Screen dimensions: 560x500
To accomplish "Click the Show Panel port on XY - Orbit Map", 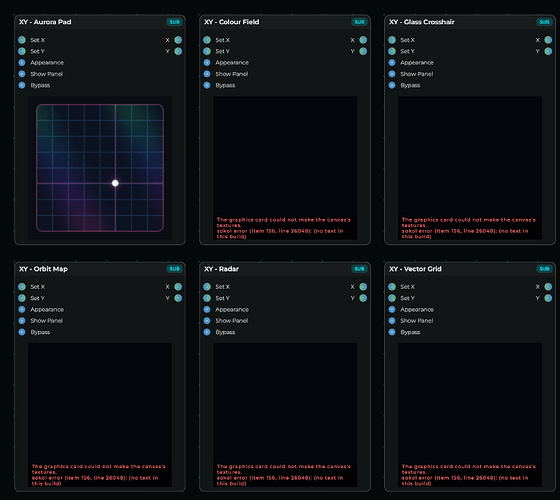I will [x=22, y=321].
